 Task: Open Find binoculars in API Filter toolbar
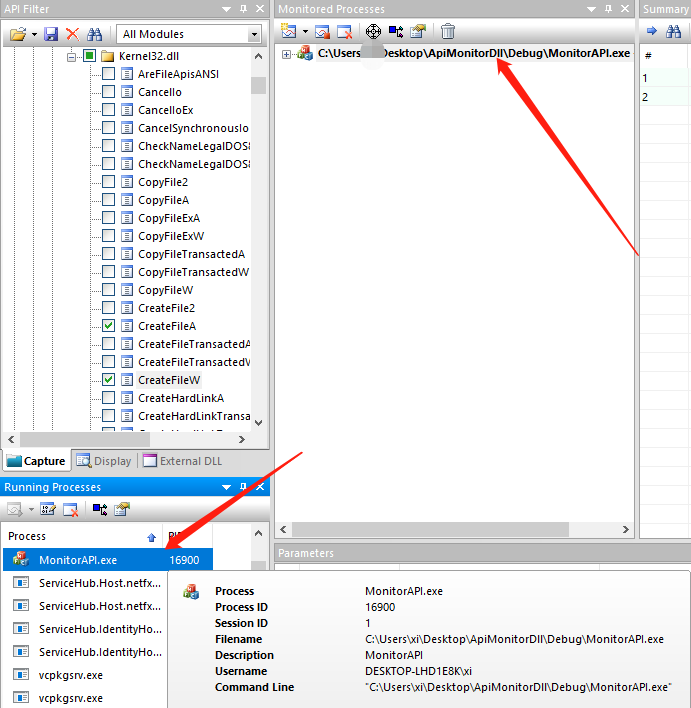(94, 34)
